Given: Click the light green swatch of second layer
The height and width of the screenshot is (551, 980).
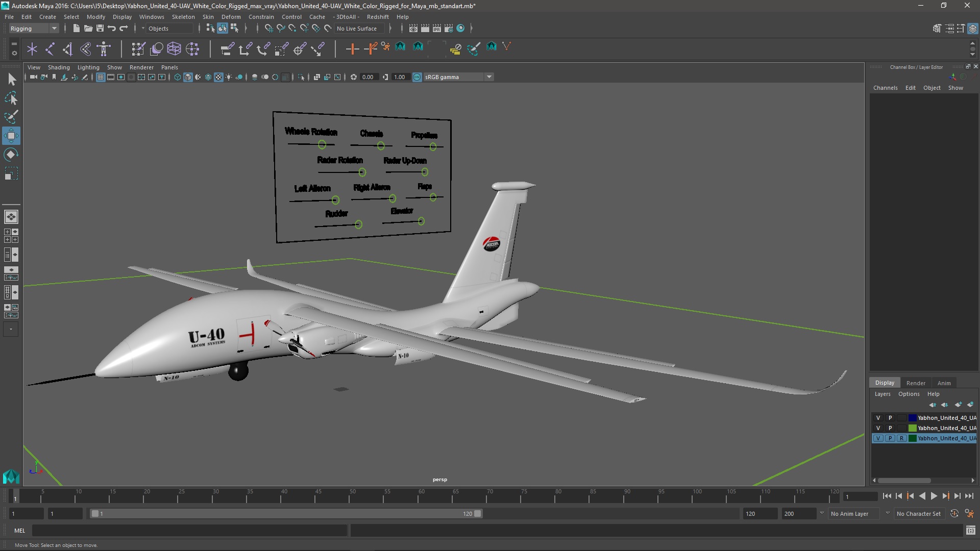Looking at the screenshot, I should click(x=912, y=428).
